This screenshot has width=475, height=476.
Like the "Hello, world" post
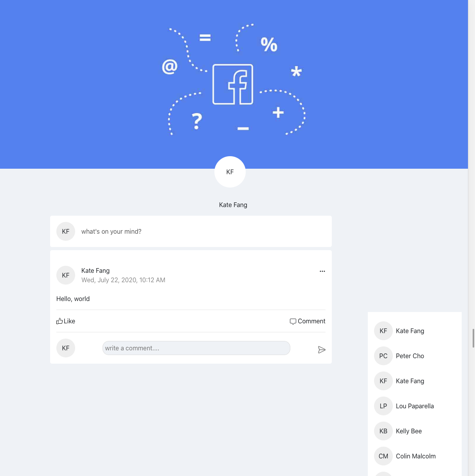pos(66,321)
